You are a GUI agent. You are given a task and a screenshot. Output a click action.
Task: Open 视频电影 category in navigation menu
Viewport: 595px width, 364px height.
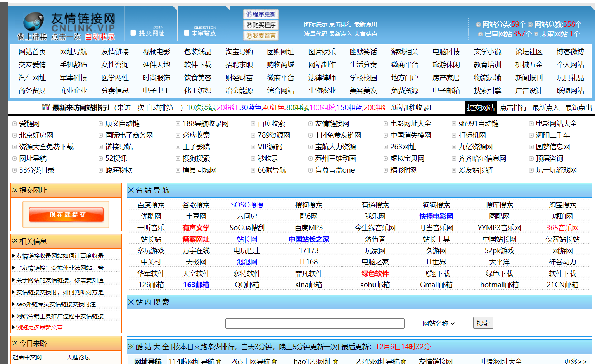pyautogui.click(x=156, y=52)
